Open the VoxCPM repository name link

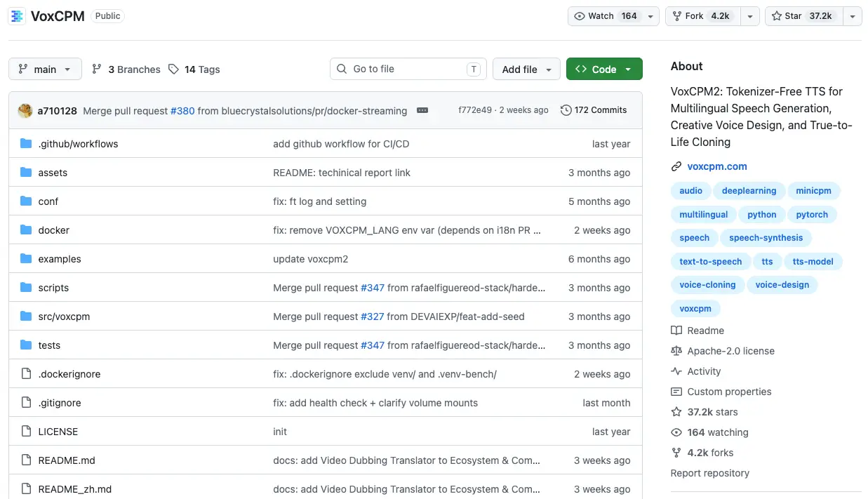coord(58,16)
